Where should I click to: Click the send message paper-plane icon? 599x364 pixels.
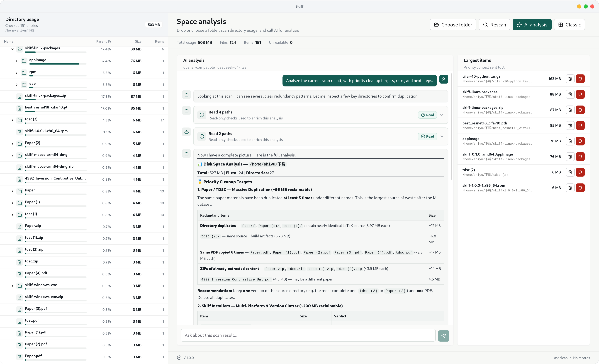443,336
